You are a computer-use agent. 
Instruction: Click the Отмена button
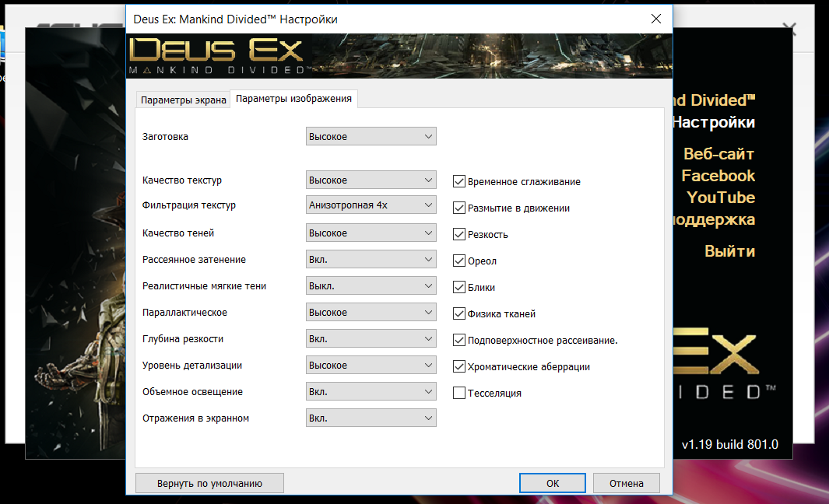(x=627, y=484)
